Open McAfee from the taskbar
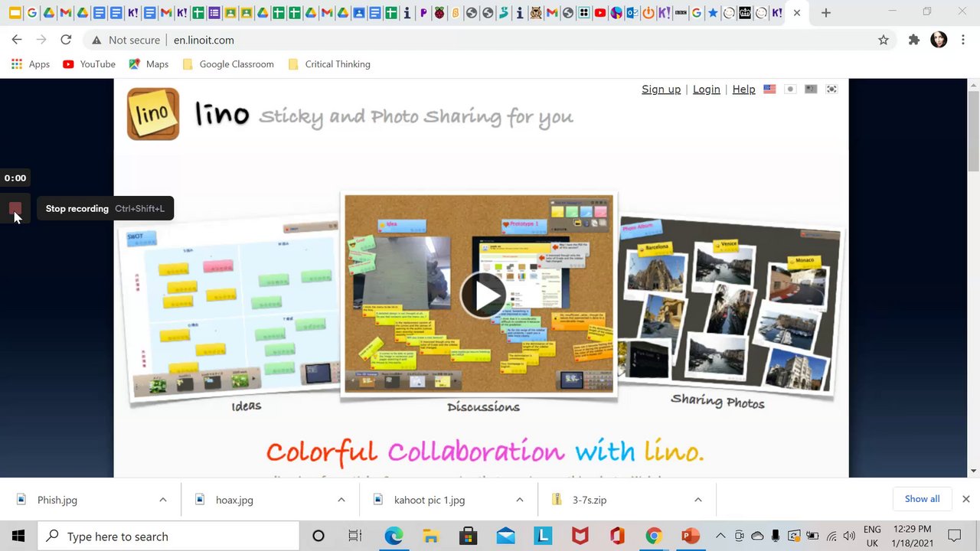Image resolution: width=980 pixels, height=551 pixels. 580,536
